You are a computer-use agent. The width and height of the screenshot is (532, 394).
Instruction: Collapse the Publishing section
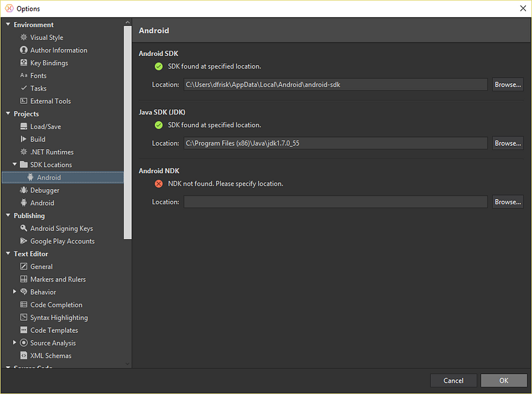click(x=8, y=216)
